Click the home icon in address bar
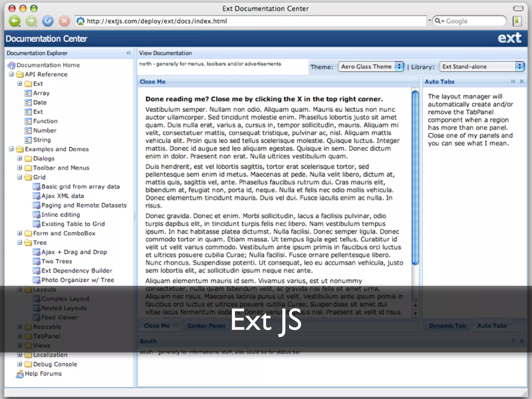The image size is (532, 399). click(x=81, y=21)
